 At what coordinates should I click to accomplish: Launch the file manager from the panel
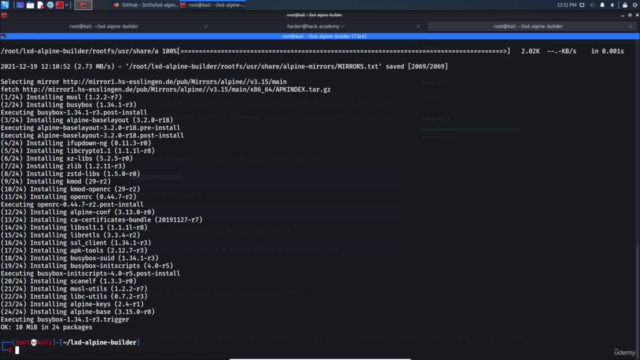(30, 5)
